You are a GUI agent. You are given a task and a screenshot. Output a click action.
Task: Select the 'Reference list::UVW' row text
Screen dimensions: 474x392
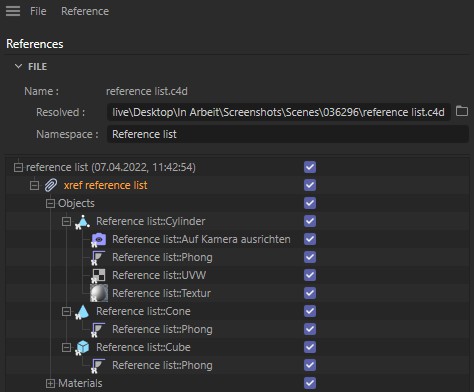159,275
